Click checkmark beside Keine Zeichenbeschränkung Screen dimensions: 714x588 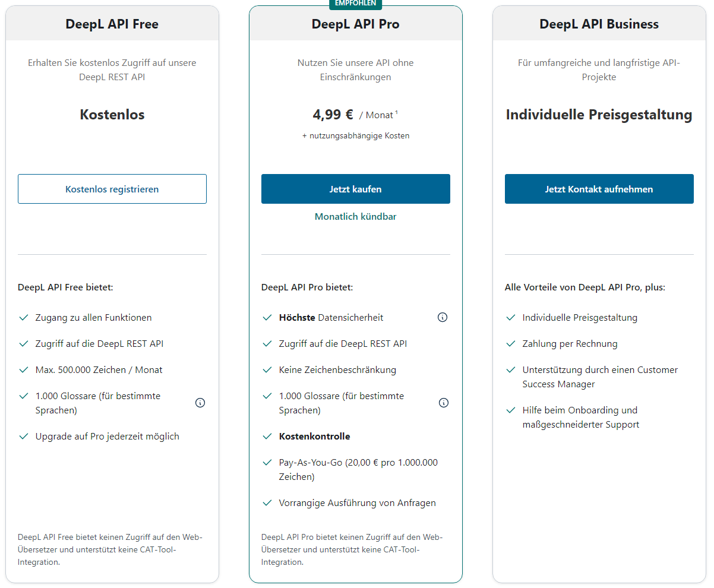(266, 369)
